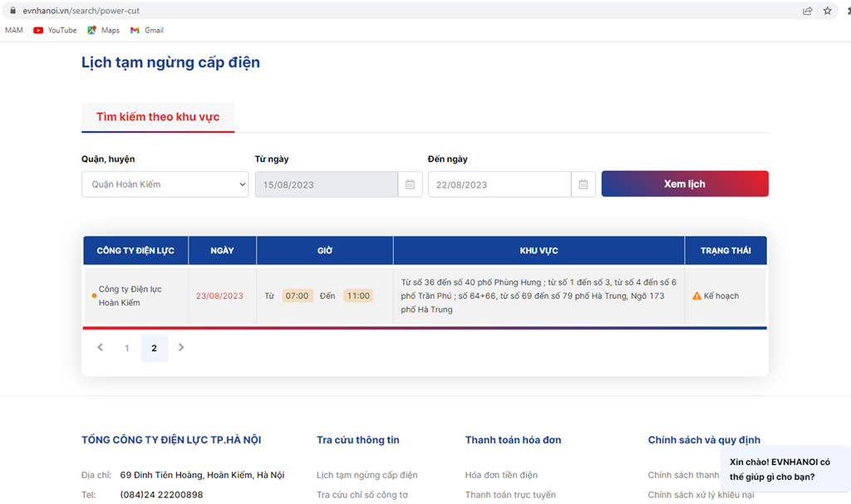Click the KHU VỰC column header
Image resolution: width=851 pixels, height=504 pixels.
click(x=539, y=251)
